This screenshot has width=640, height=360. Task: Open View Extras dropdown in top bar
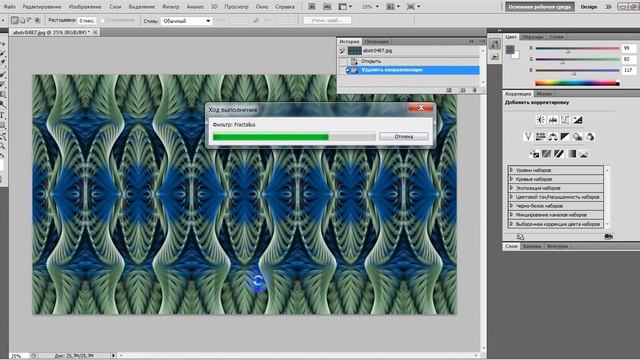345,7
